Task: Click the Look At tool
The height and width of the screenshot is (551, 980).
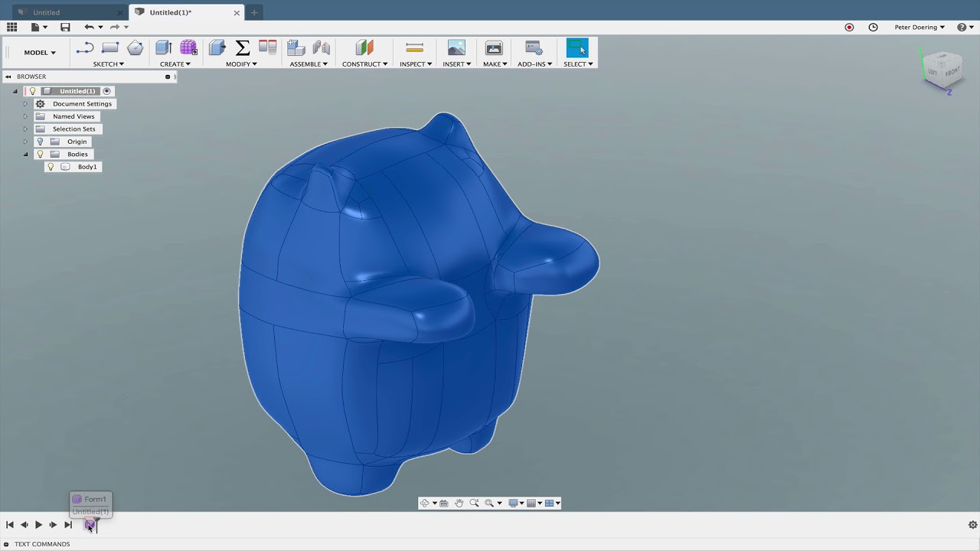Action: pyautogui.click(x=444, y=503)
